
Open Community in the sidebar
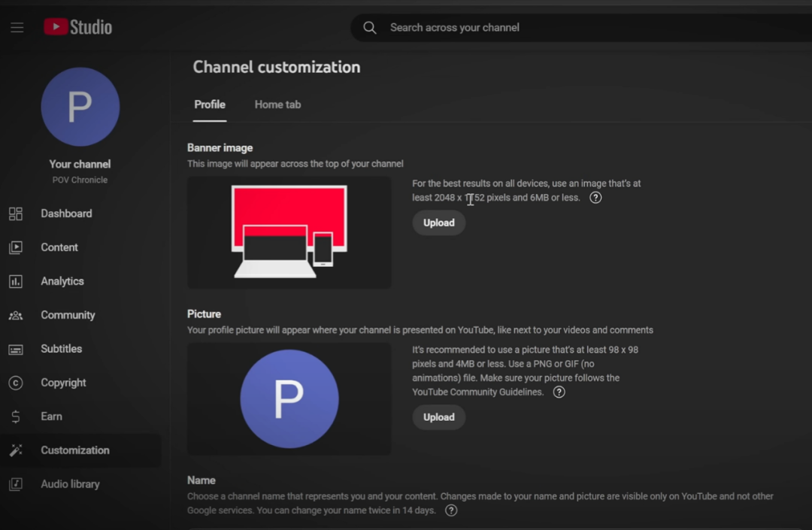point(80,315)
